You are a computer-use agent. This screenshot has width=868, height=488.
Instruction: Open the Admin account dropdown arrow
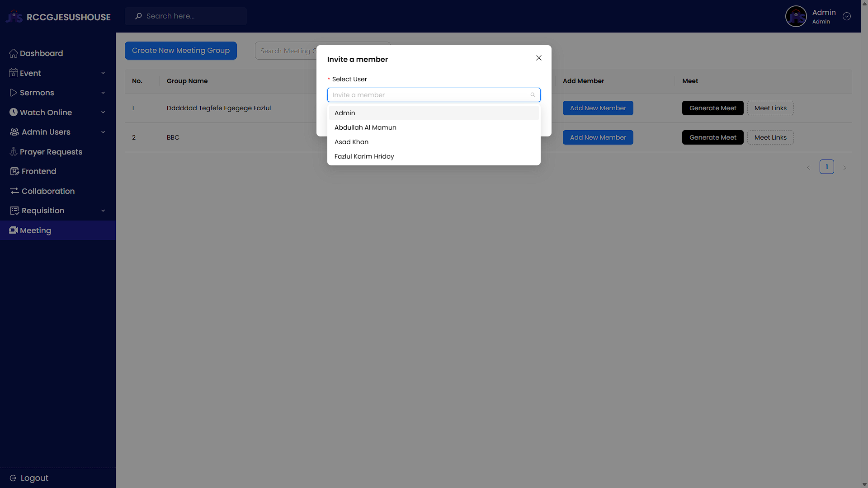[x=847, y=16]
